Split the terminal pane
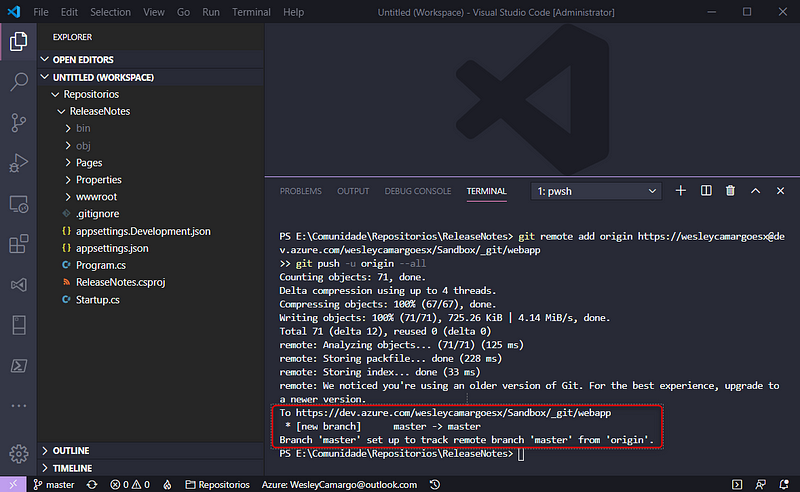This screenshot has height=492, width=800. coord(706,190)
